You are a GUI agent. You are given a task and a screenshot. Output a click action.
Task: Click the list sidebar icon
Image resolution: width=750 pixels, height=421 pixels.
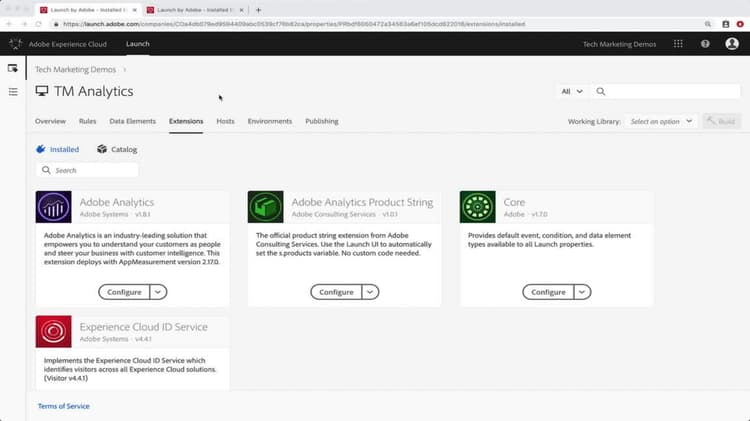click(x=13, y=92)
